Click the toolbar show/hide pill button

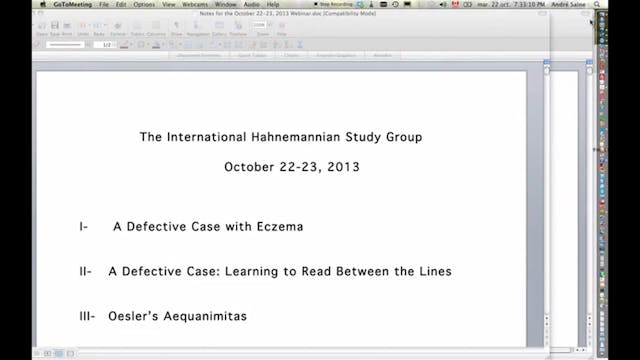pos(542,13)
